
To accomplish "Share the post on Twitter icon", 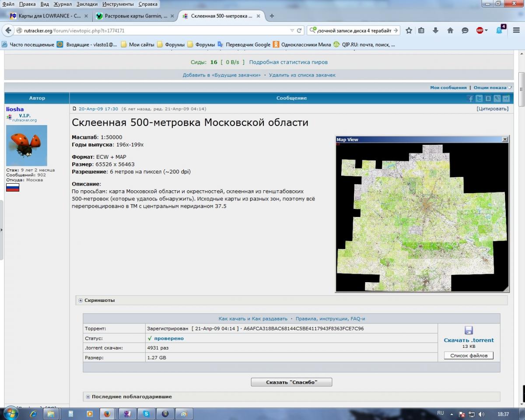I will pos(479,99).
